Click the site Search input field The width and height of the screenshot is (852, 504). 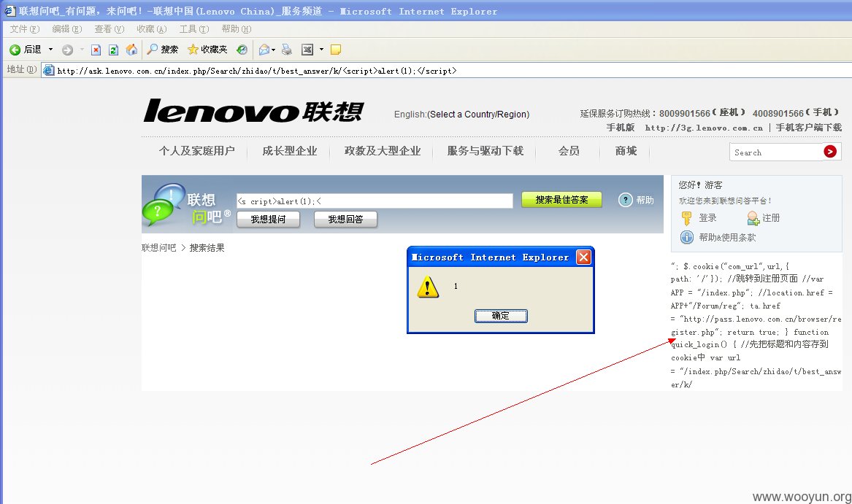coord(777,152)
